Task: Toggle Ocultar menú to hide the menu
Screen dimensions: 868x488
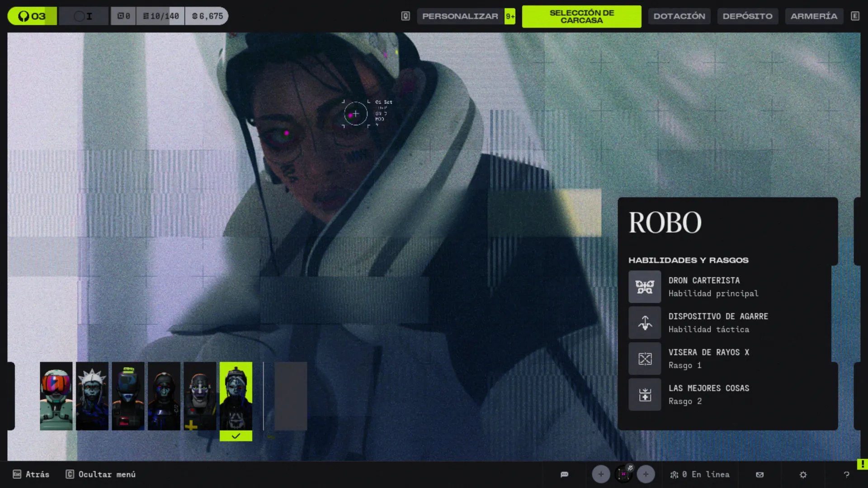Action: point(101,474)
